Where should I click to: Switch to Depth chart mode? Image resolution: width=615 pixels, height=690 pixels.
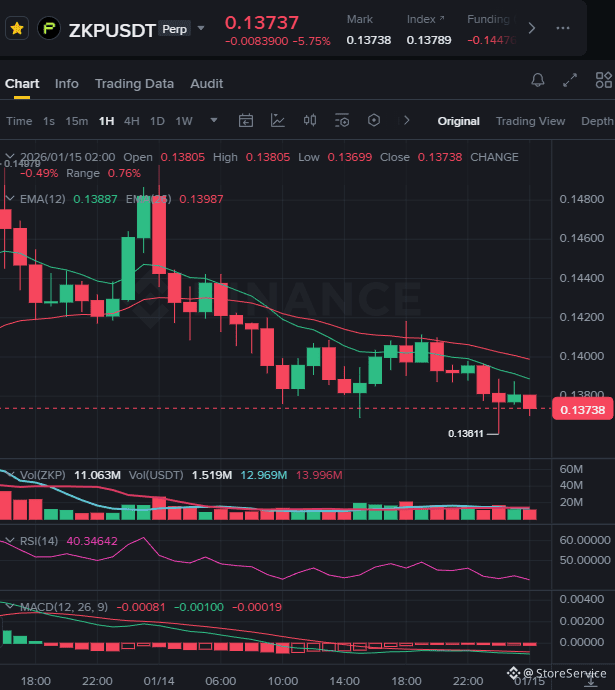pyautogui.click(x=597, y=121)
